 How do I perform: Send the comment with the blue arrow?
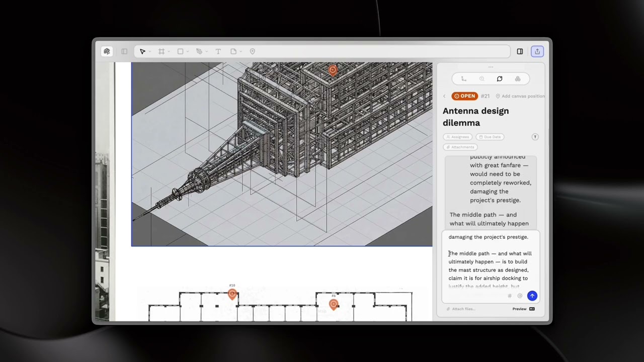[532, 296]
